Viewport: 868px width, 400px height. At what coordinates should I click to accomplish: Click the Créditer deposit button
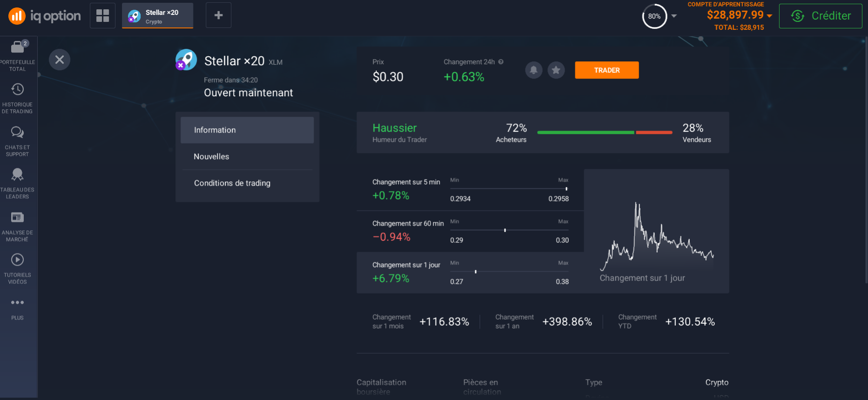click(x=821, y=16)
